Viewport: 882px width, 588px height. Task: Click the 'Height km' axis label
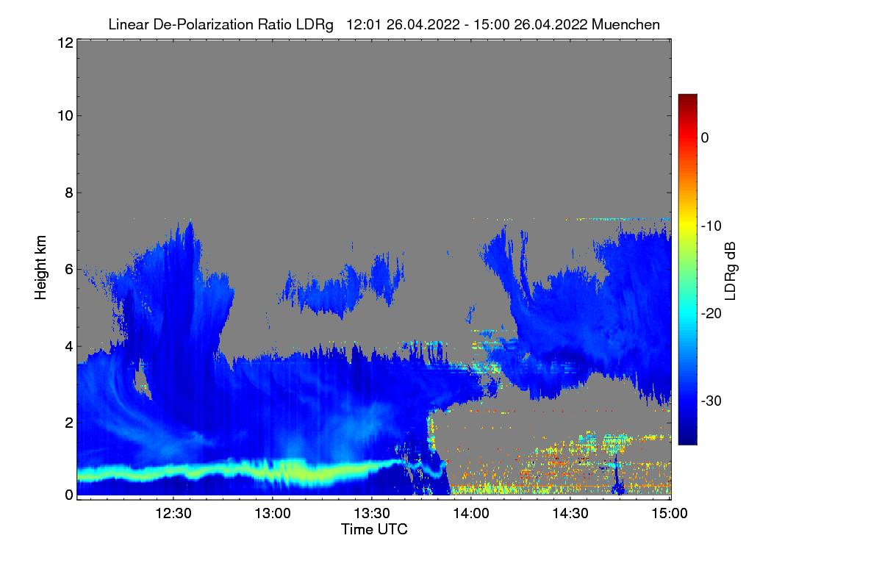coord(41,268)
